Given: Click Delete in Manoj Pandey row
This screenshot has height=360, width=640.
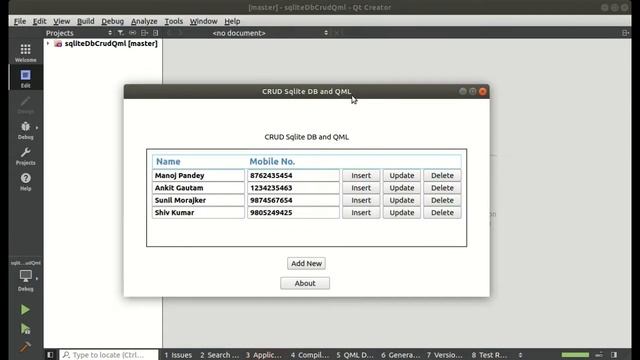Looking at the screenshot, I should pos(442,176).
